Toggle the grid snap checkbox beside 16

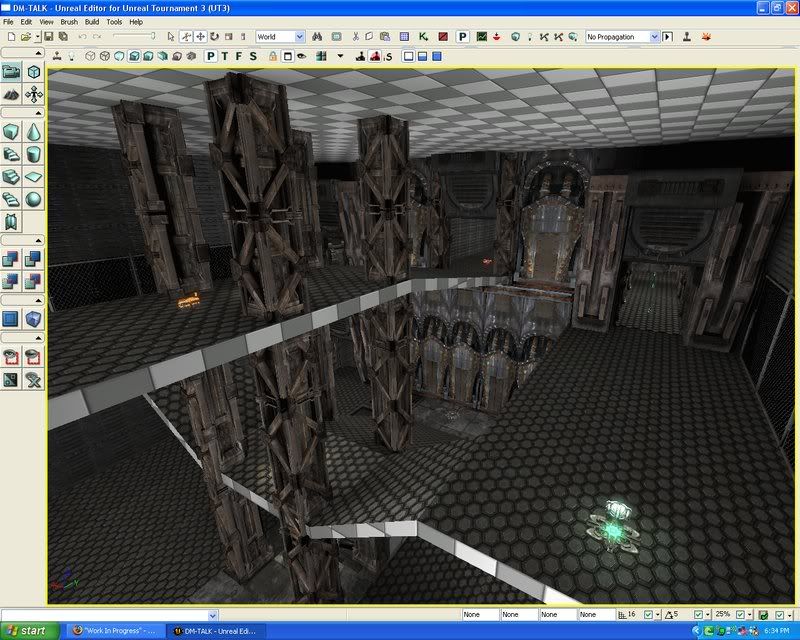[x=648, y=615]
